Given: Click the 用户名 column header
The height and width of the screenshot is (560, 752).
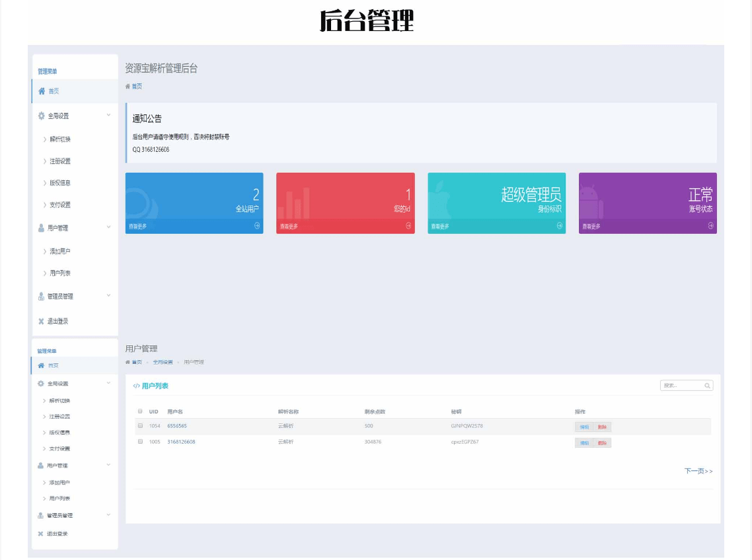Looking at the screenshot, I should (174, 411).
